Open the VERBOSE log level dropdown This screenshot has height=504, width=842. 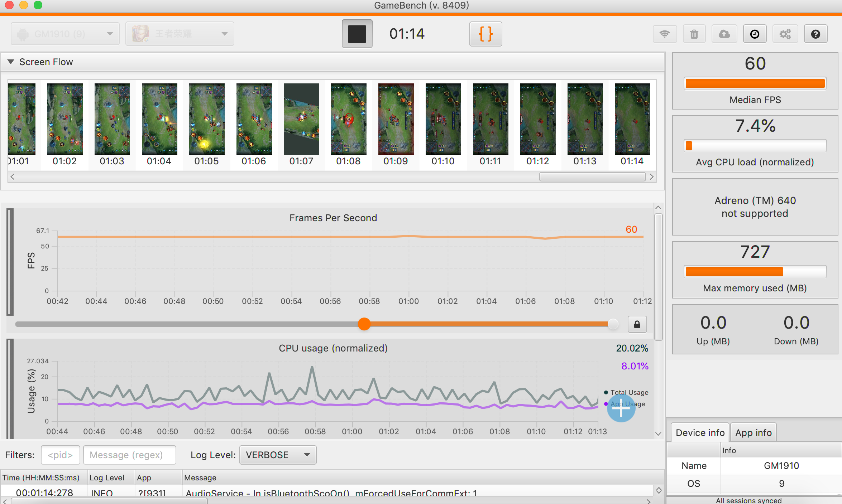pyautogui.click(x=278, y=455)
